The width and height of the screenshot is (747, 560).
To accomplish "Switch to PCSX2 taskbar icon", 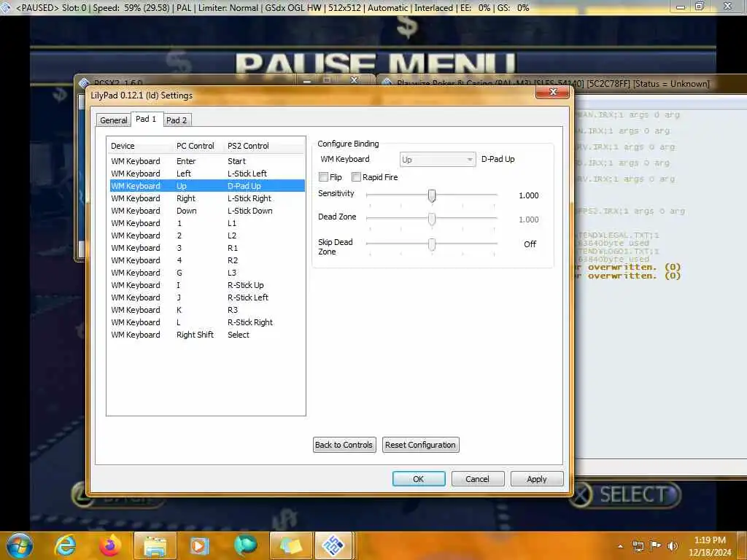I will [x=333, y=545].
